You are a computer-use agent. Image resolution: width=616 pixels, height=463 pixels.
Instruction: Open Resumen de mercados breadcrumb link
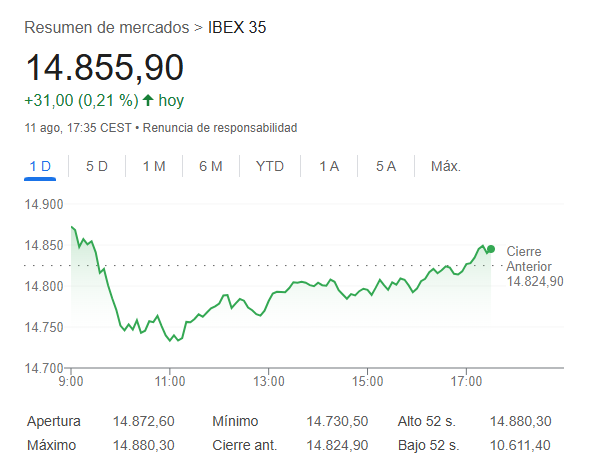click(x=107, y=26)
